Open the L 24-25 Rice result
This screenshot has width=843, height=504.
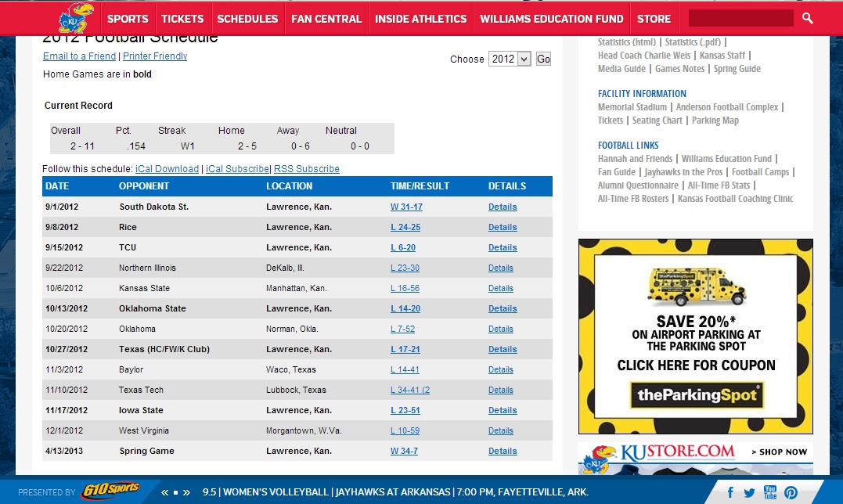point(405,227)
